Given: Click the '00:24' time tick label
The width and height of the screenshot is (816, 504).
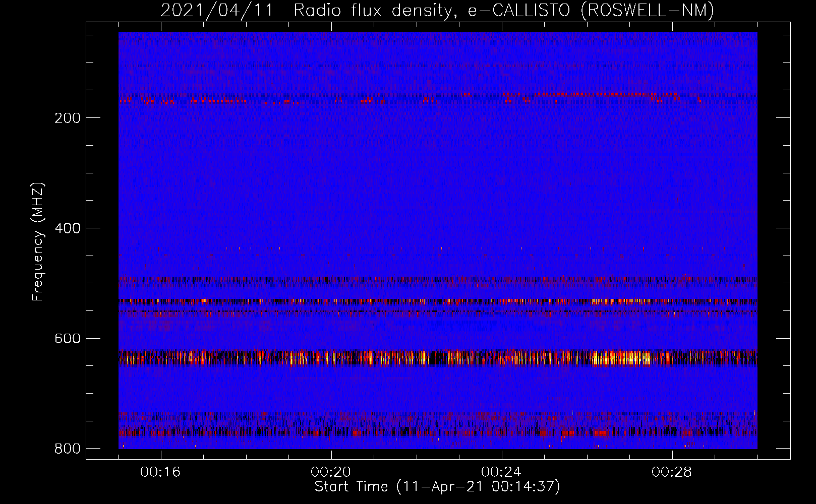Looking at the screenshot, I should click(x=501, y=472).
